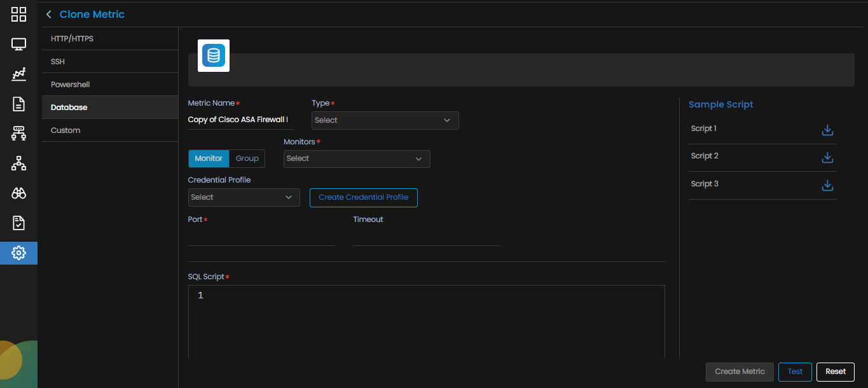Go back using the Clone Metric arrow
Image resolution: width=868 pixels, height=388 pixels.
click(x=49, y=14)
